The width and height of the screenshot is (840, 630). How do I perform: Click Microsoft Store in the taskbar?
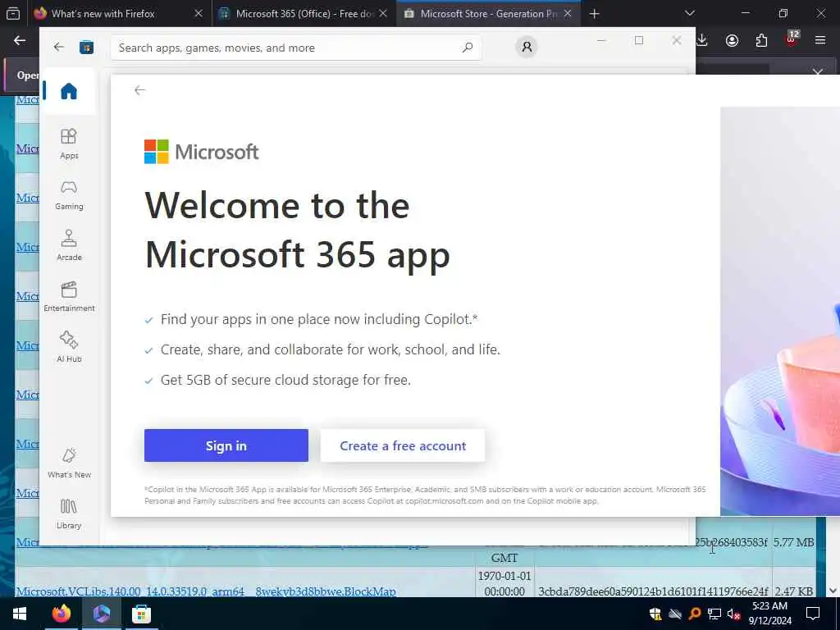pyautogui.click(x=141, y=614)
